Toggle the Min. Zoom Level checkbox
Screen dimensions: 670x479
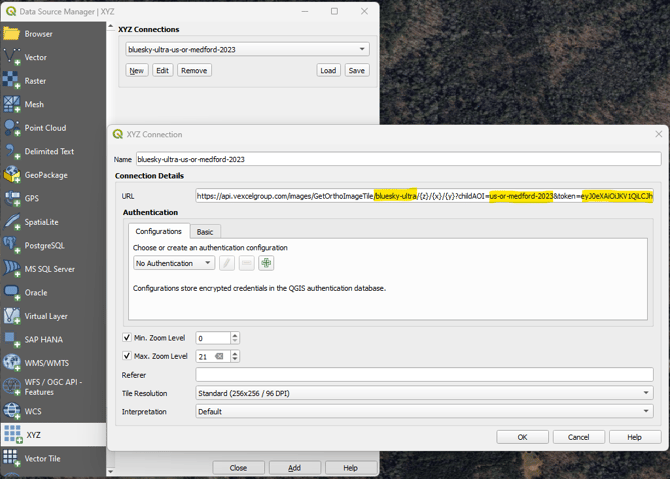point(127,338)
